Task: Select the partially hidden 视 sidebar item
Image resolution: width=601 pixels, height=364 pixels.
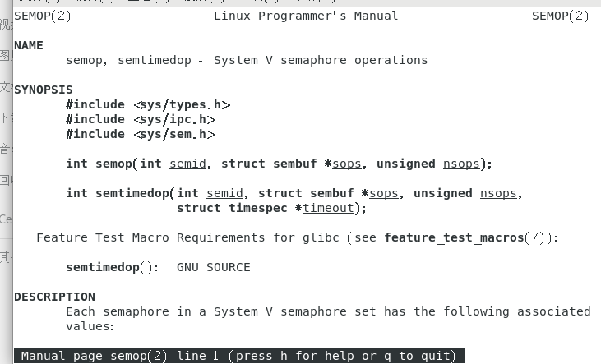Action: (x=6, y=25)
